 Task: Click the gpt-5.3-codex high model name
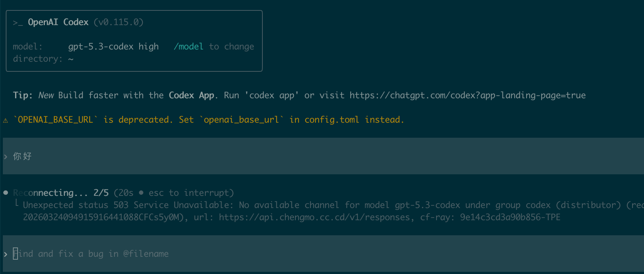click(113, 47)
